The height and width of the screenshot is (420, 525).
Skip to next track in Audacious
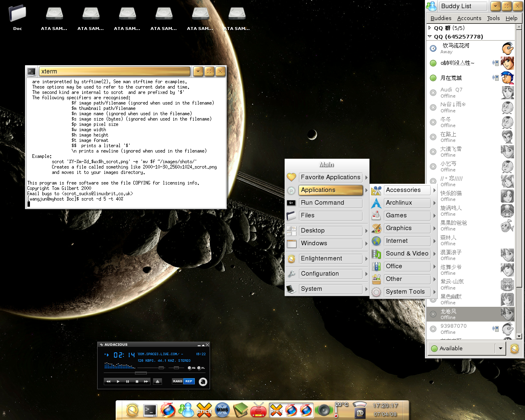pos(146,381)
